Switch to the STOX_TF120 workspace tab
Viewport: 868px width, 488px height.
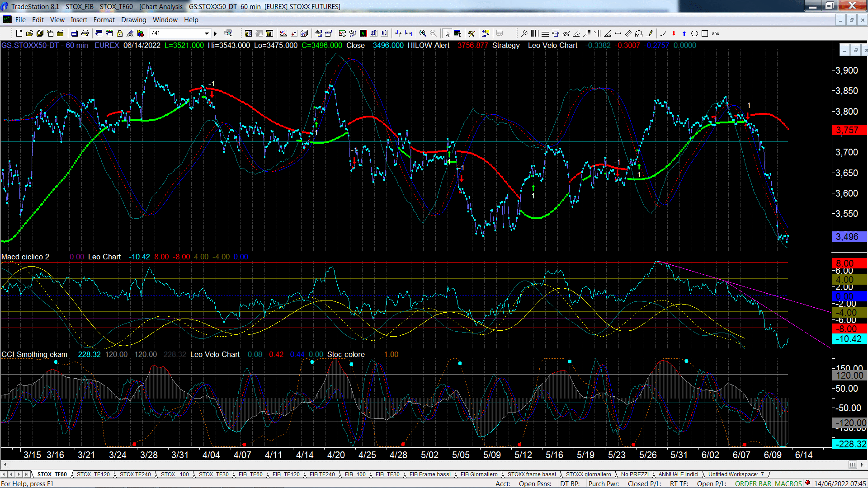(x=93, y=474)
